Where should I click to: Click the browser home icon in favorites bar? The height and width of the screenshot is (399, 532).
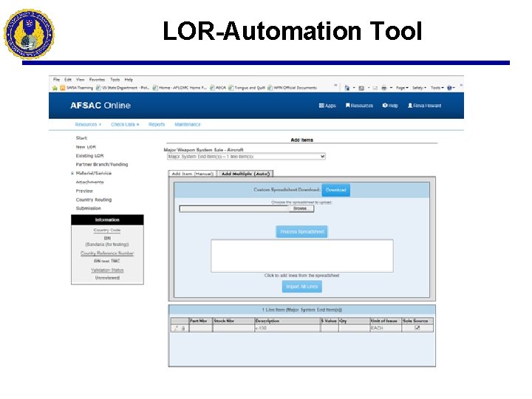[x=55, y=88]
